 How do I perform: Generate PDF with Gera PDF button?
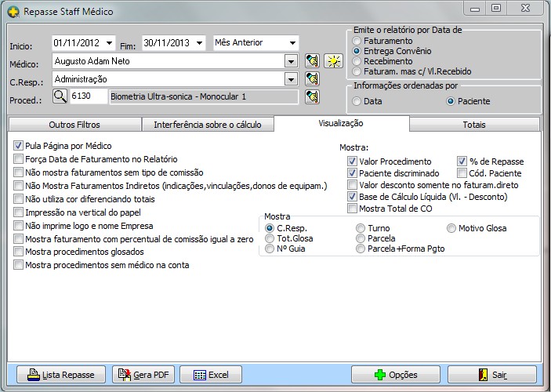click(143, 375)
